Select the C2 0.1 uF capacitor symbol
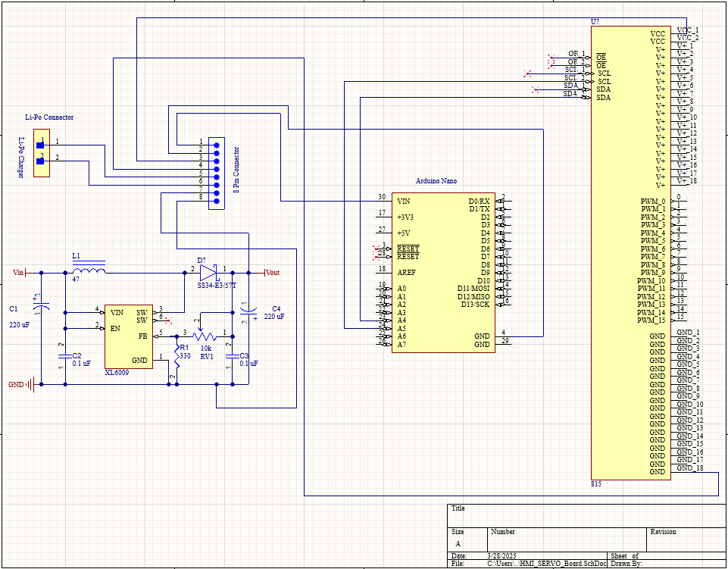Image resolution: width=728 pixels, height=569 pixels. coord(65,357)
